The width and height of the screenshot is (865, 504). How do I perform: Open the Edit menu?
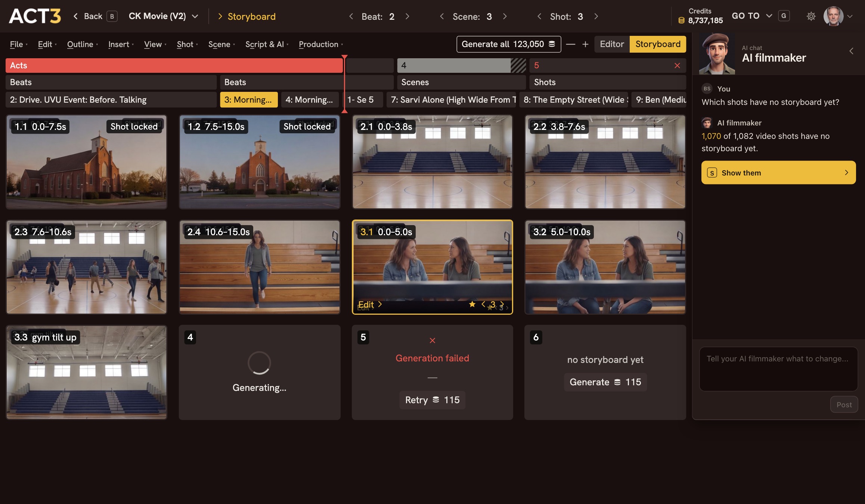click(x=47, y=44)
